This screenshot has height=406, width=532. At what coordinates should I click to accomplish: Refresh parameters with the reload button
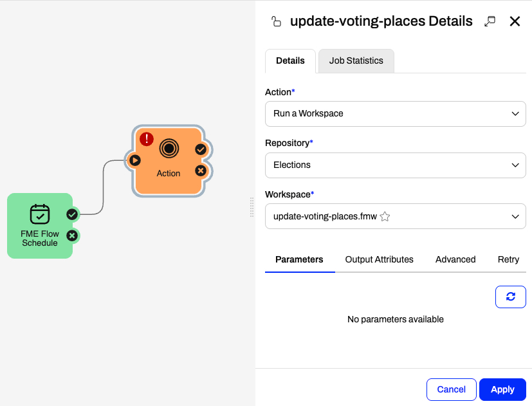pyautogui.click(x=511, y=297)
